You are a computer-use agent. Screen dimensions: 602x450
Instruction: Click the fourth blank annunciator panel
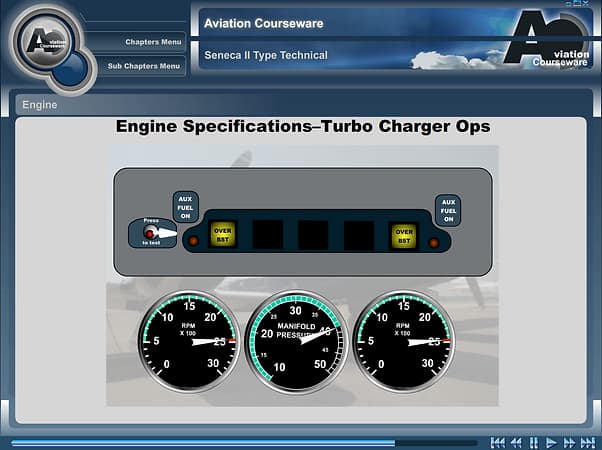point(359,235)
